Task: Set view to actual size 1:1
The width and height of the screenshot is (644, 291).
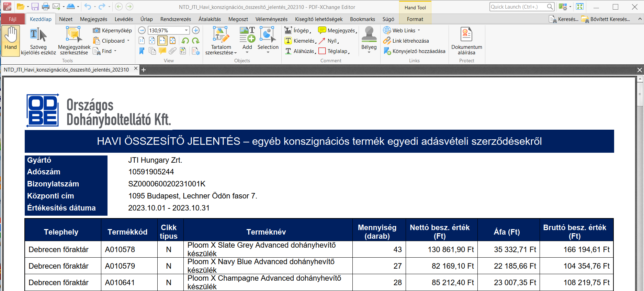Action: pyautogui.click(x=142, y=41)
